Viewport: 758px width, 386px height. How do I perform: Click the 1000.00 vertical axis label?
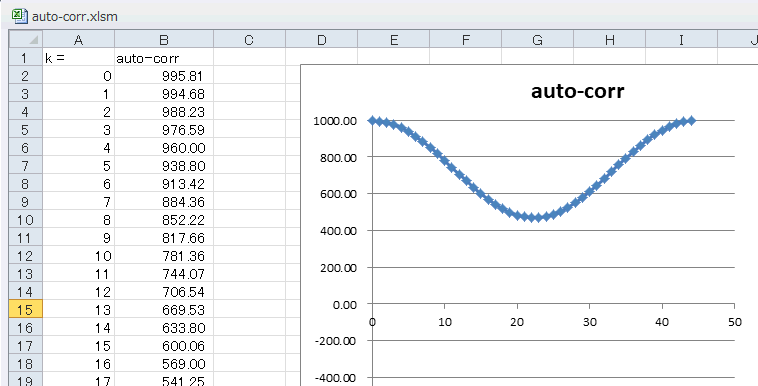tap(335, 121)
